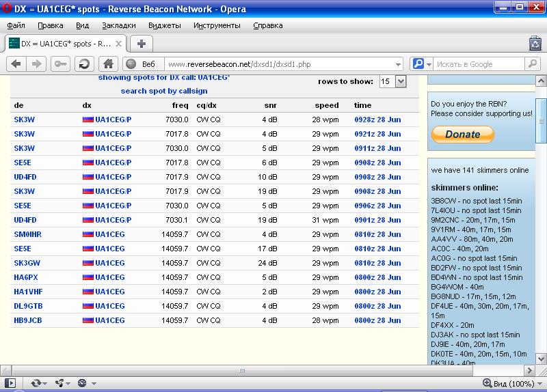Image resolution: width=547 pixels, height=392 pixels.
Task: Click the browser Back arrow button
Action: point(16,64)
